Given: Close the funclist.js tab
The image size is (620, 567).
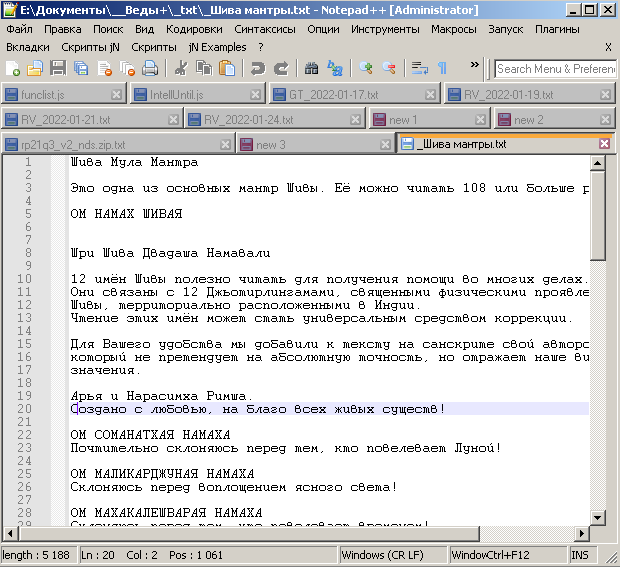Looking at the screenshot, I should 116,94.
